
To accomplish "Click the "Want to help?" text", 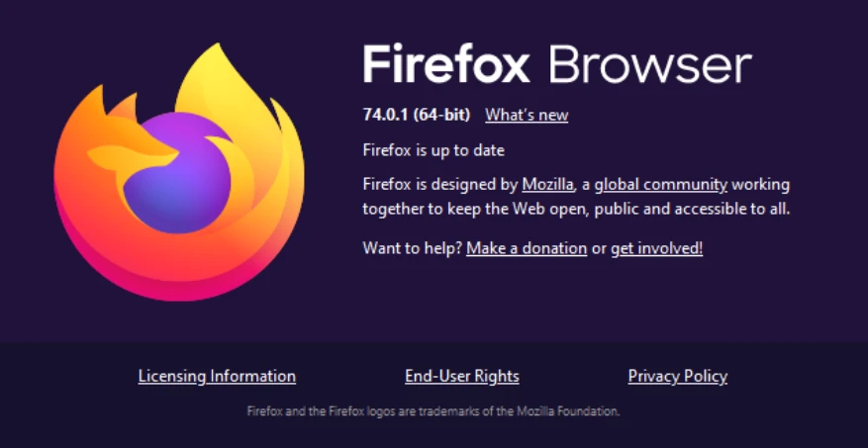I will 413,248.
